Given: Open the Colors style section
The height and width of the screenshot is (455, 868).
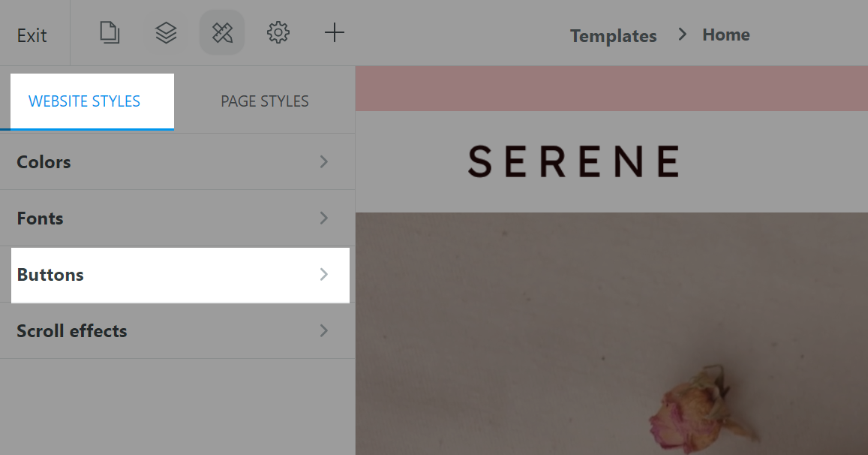Looking at the screenshot, I should click(44, 162).
